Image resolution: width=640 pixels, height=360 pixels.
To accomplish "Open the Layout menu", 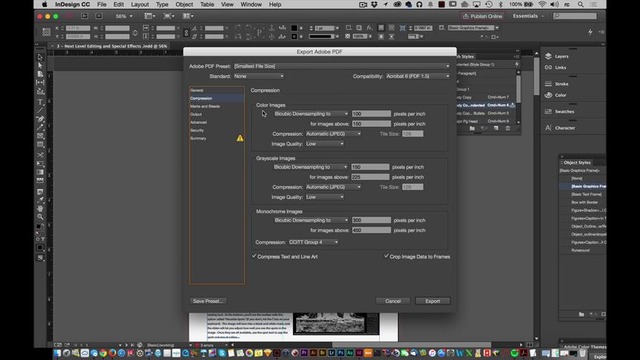I will pos(140,4).
